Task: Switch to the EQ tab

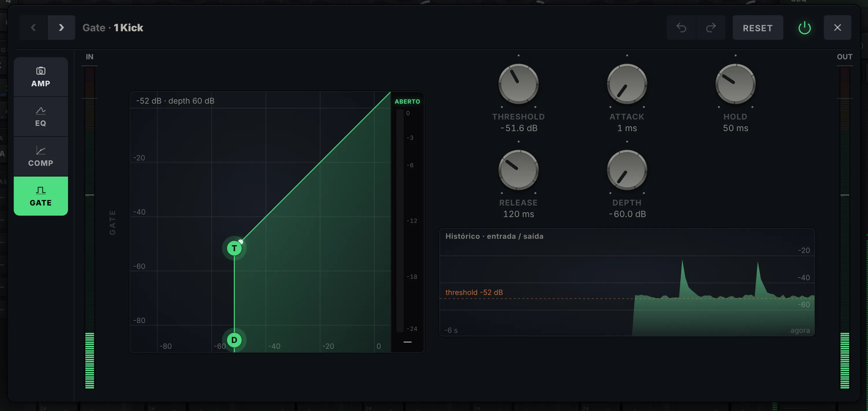Action: coord(41,117)
